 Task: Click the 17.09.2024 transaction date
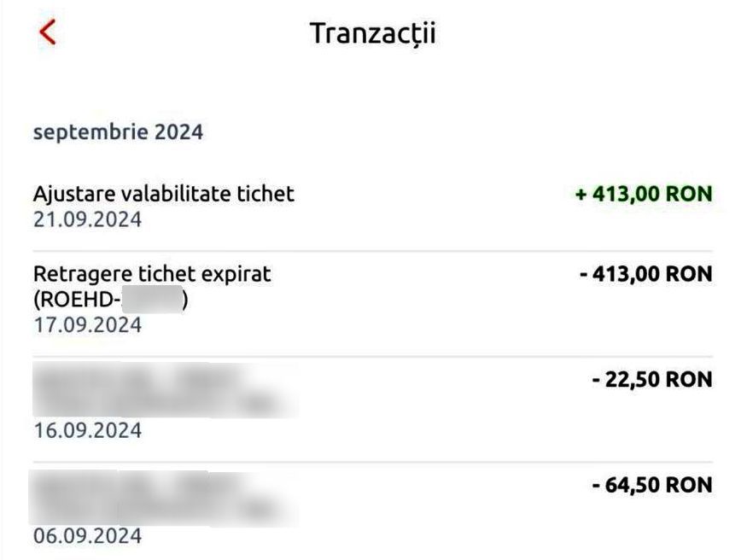pyautogui.click(x=87, y=325)
